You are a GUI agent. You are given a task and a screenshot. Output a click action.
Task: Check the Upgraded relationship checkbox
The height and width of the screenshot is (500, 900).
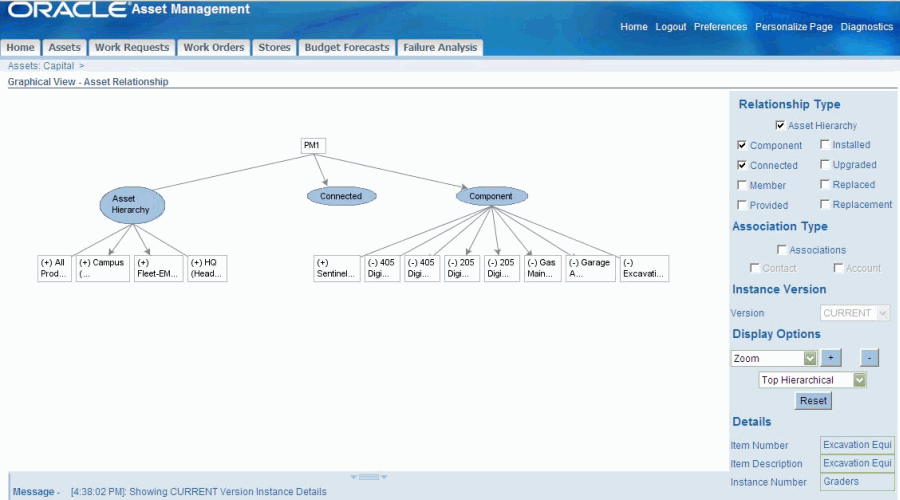(825, 165)
